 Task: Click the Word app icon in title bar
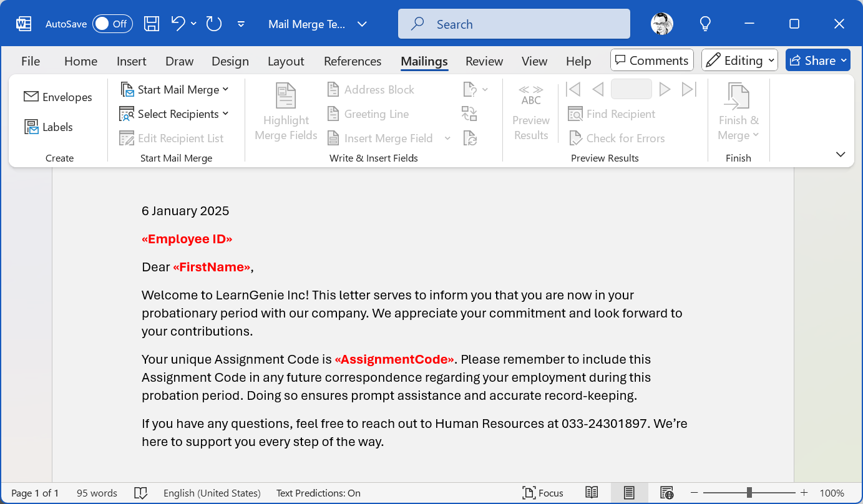[24, 24]
